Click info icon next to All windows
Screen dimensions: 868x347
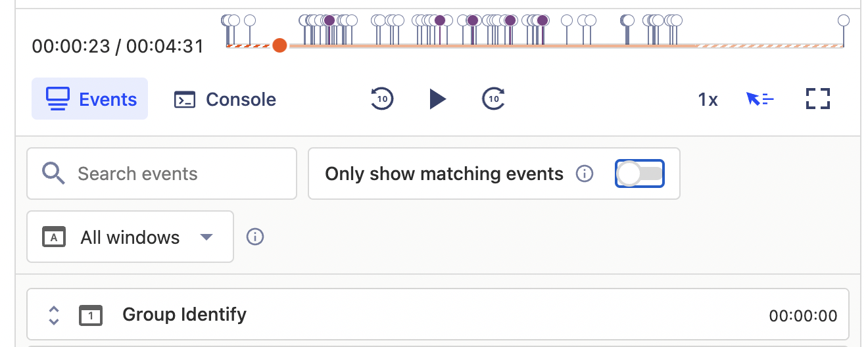click(255, 237)
